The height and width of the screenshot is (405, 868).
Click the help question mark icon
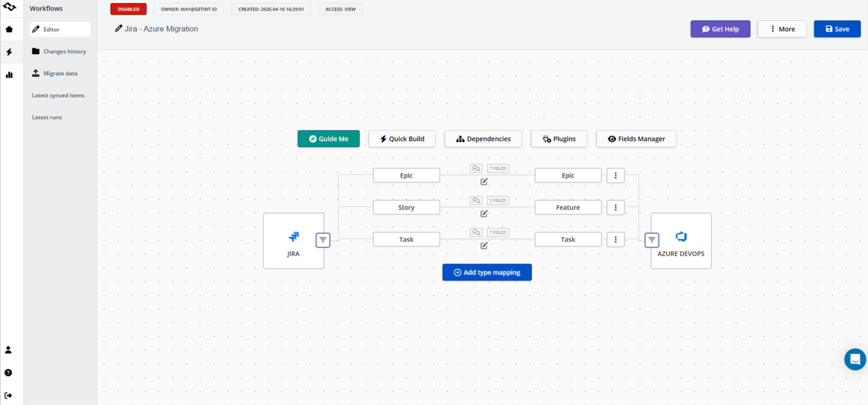[9, 372]
